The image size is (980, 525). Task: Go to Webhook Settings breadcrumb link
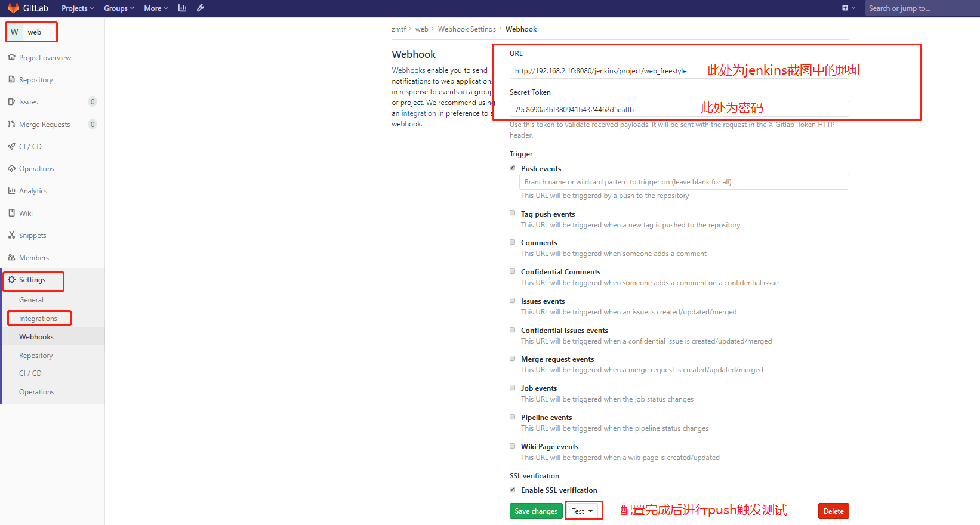click(x=467, y=29)
